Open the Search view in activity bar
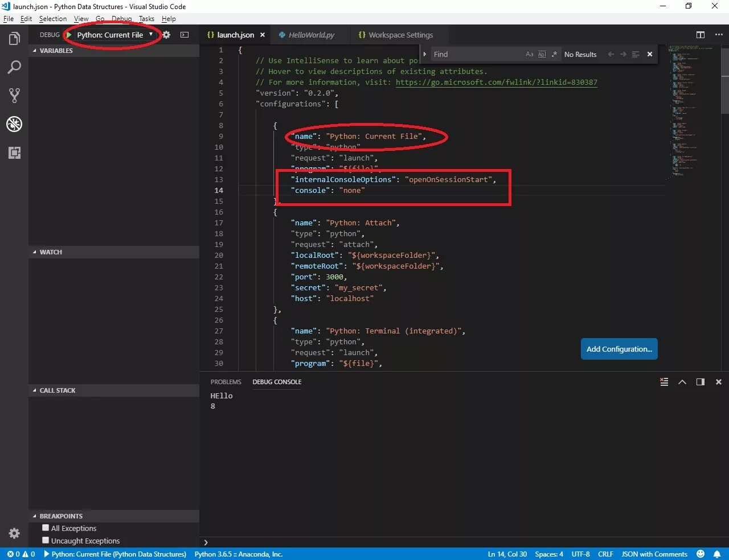 (14, 67)
